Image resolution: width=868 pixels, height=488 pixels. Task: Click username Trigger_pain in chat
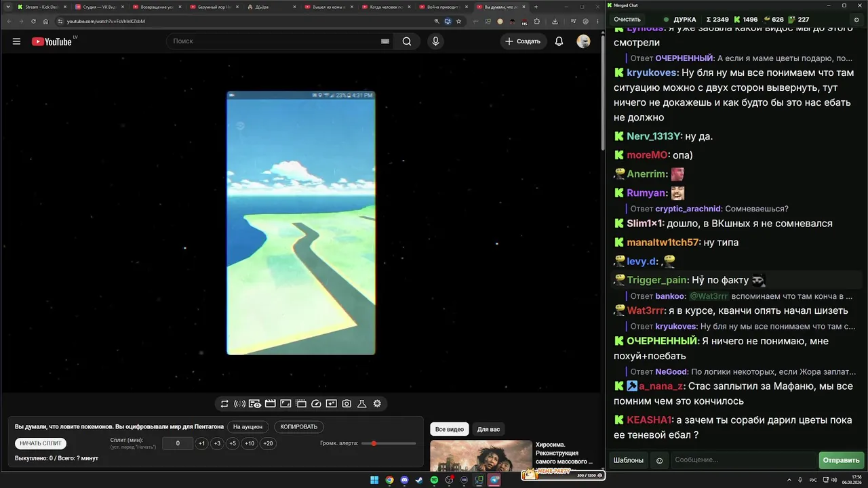658,280
